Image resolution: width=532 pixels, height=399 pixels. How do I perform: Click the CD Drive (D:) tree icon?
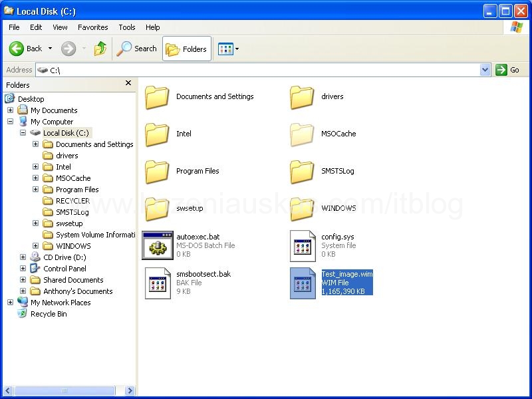[35, 257]
